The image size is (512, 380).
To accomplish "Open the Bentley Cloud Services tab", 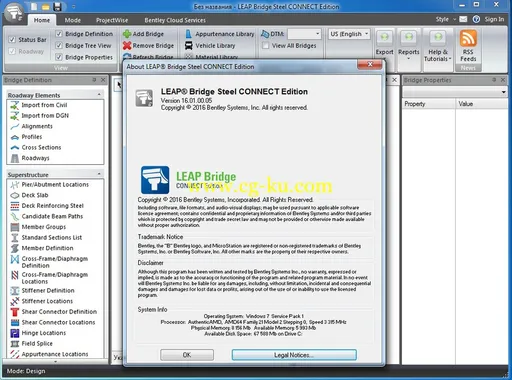I will point(175,20).
